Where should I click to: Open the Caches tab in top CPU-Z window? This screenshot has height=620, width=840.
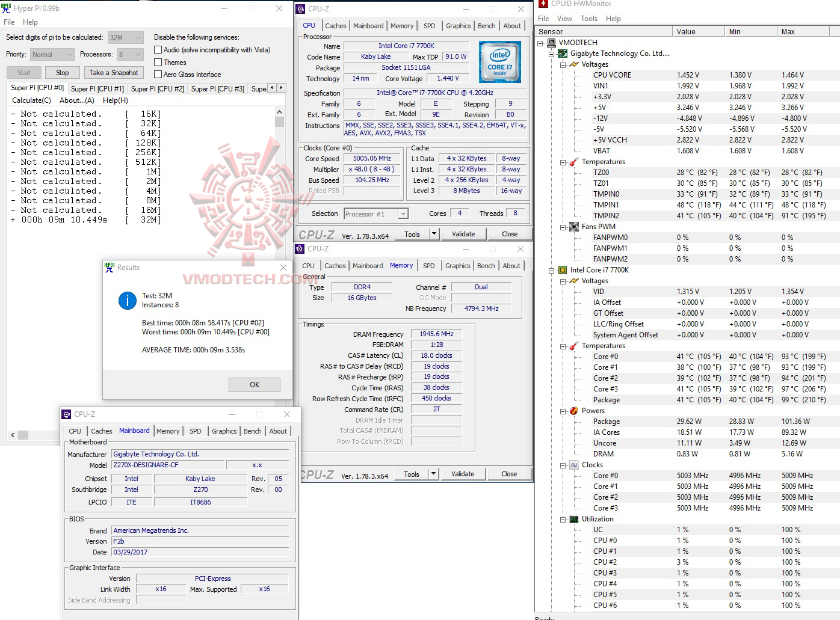click(x=336, y=26)
